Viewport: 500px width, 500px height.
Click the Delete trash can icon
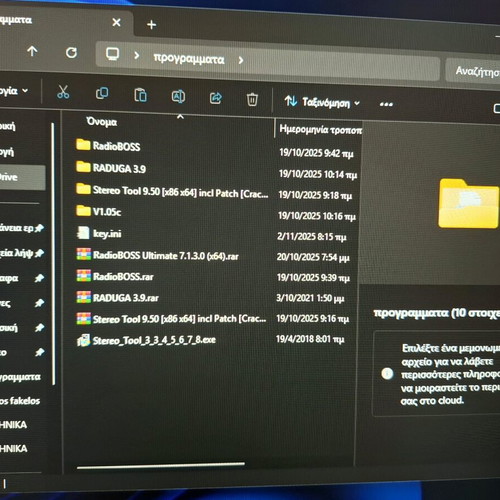pyautogui.click(x=252, y=99)
